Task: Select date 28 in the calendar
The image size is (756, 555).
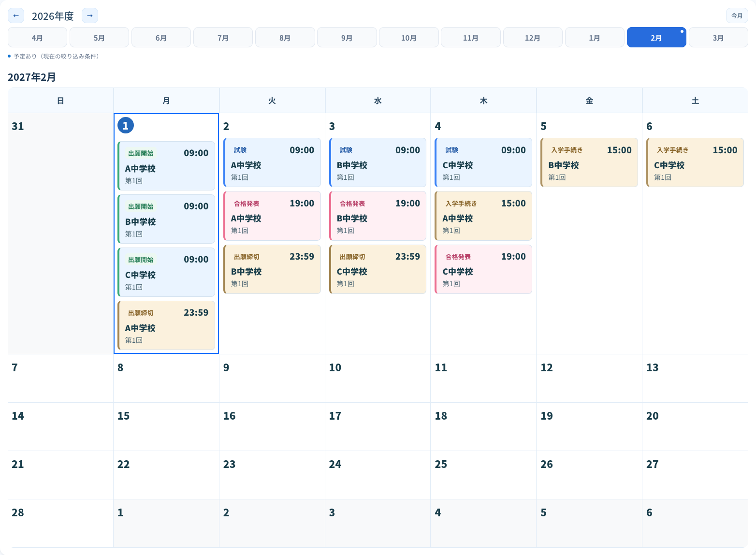Action: coord(18,512)
